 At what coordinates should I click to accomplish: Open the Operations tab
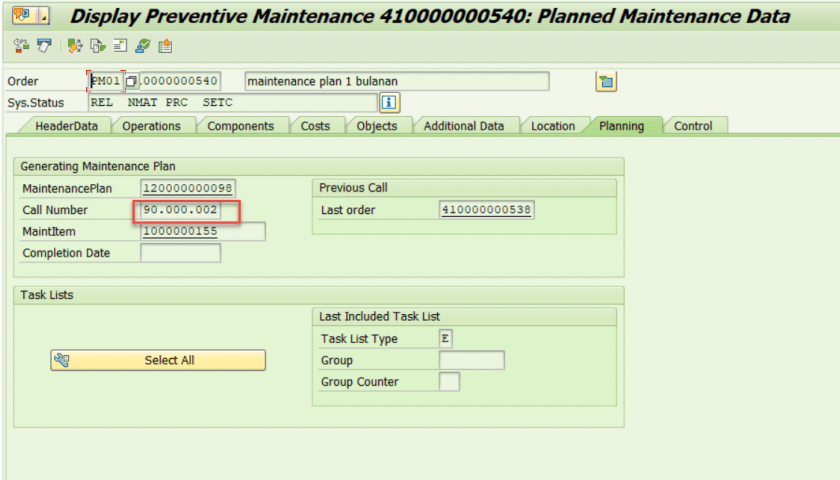[151, 126]
